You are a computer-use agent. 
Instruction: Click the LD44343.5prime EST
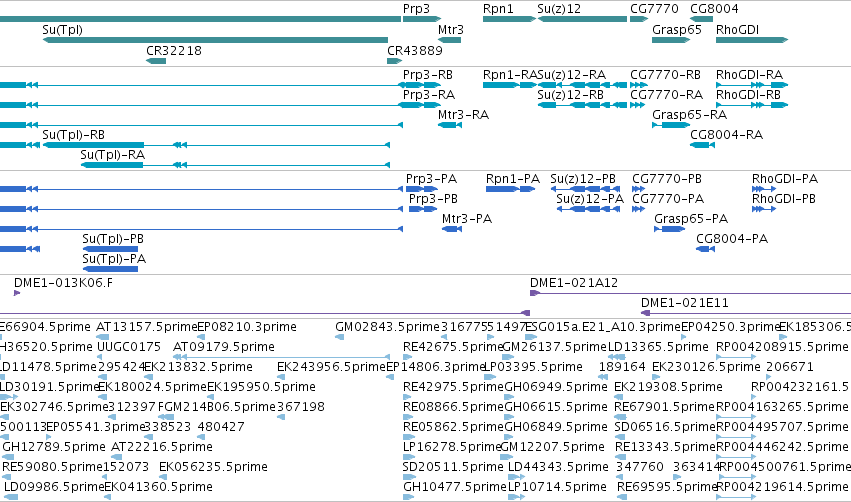pos(516,478)
